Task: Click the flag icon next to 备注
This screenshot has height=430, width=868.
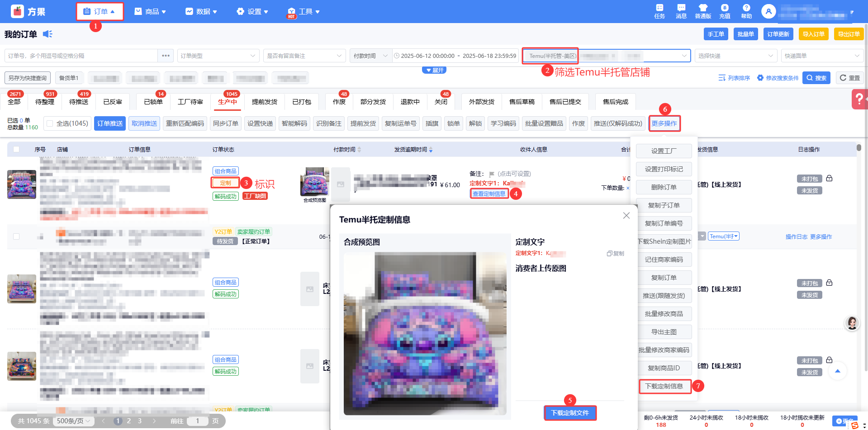Action: coord(492,174)
